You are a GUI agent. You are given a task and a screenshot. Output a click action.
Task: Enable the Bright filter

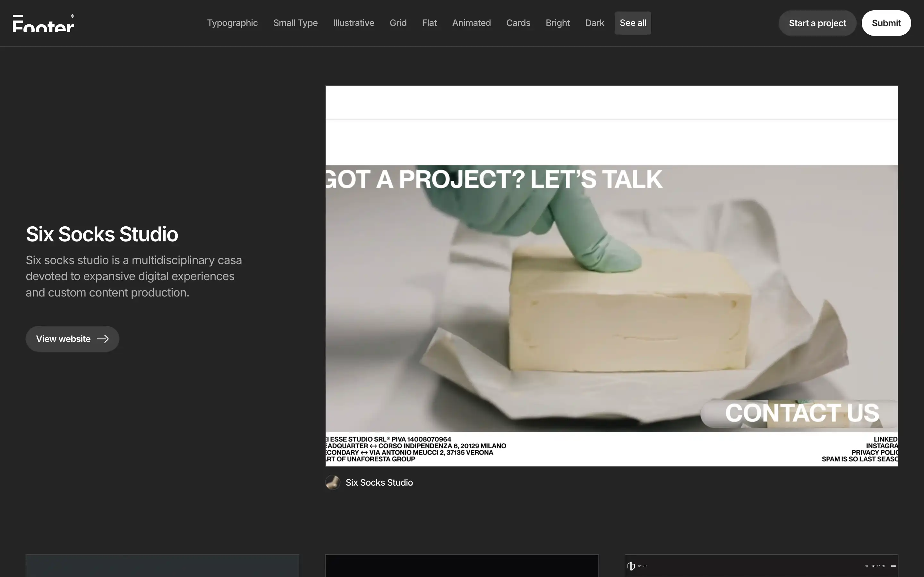(558, 23)
